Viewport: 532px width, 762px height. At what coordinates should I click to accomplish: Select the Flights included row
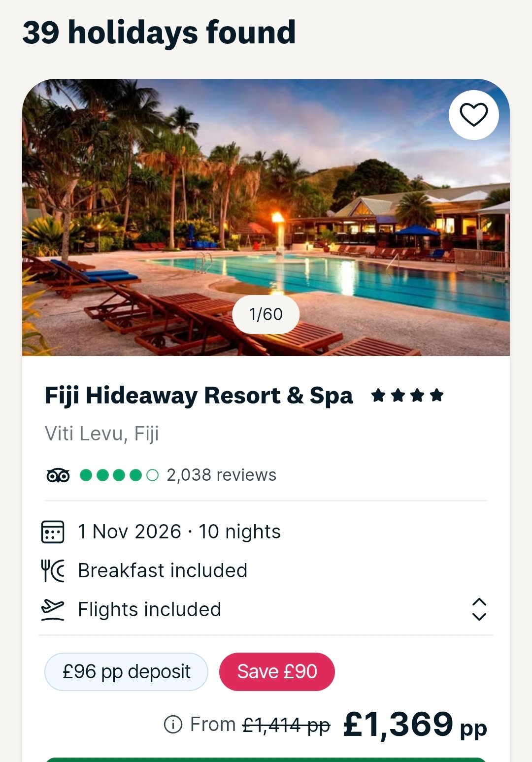[x=149, y=609]
